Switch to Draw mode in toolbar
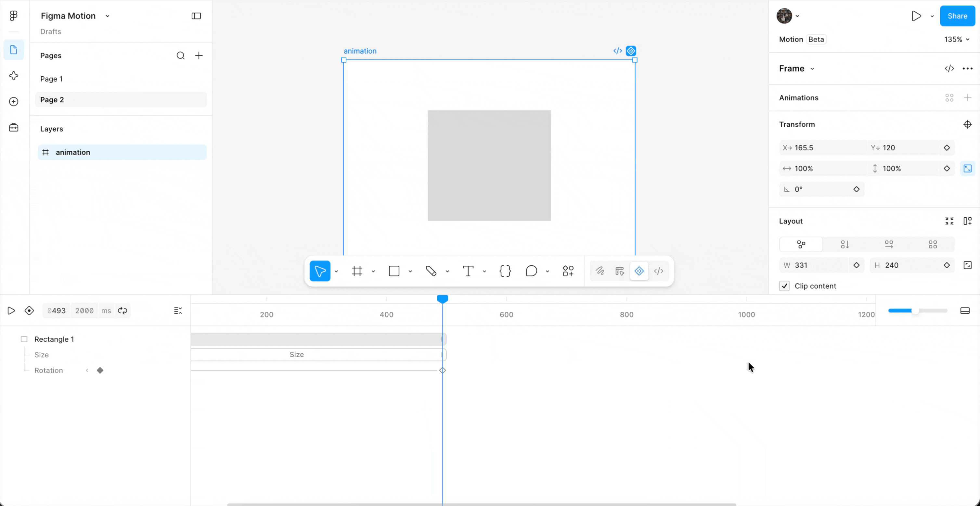The height and width of the screenshot is (506, 980). pyautogui.click(x=600, y=271)
